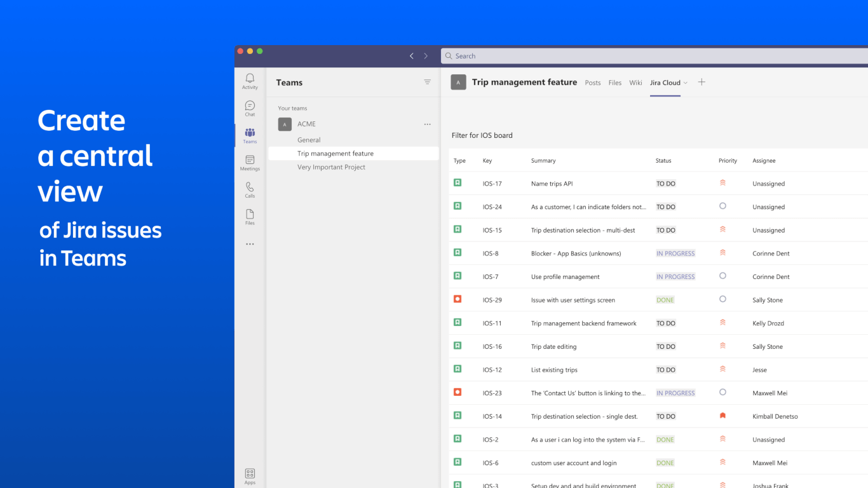Click 'TO DO' status of IOS-11

pyautogui.click(x=666, y=323)
